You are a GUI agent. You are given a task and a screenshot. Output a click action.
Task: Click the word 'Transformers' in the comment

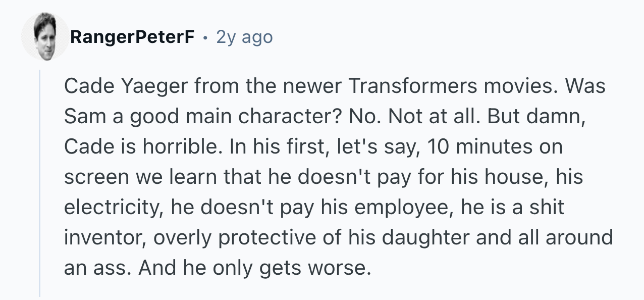[x=409, y=86]
